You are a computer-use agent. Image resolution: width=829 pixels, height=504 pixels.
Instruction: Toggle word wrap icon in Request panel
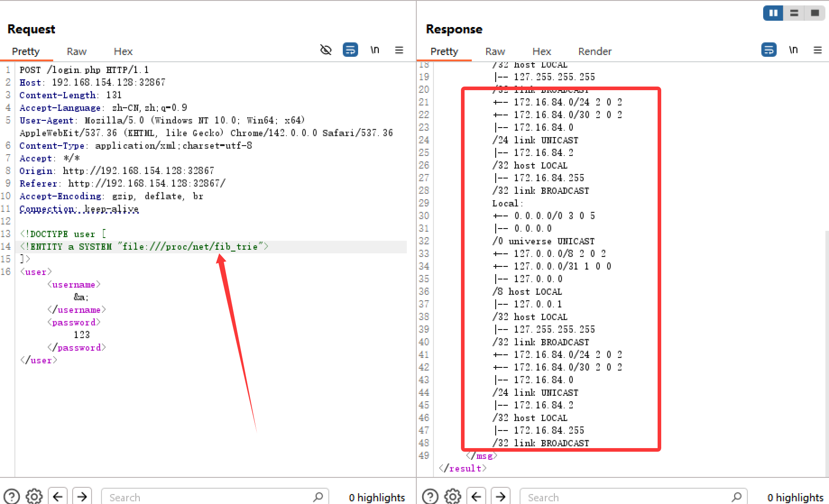[350, 50]
